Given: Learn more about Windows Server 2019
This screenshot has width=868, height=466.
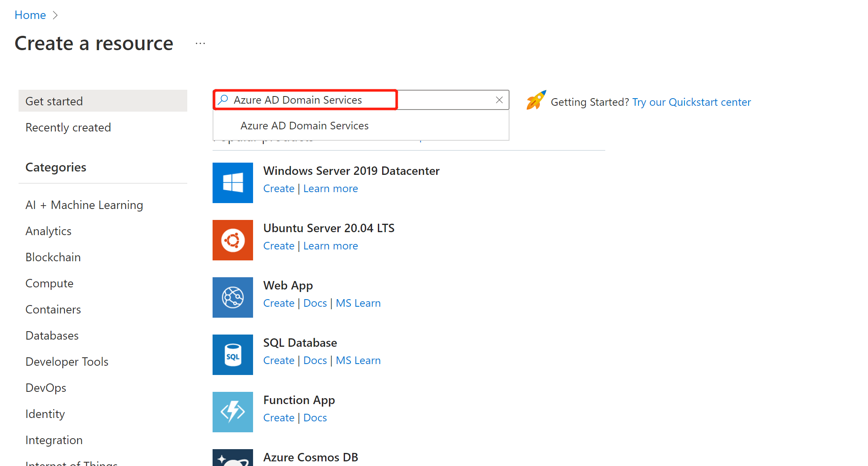Looking at the screenshot, I should (x=331, y=188).
